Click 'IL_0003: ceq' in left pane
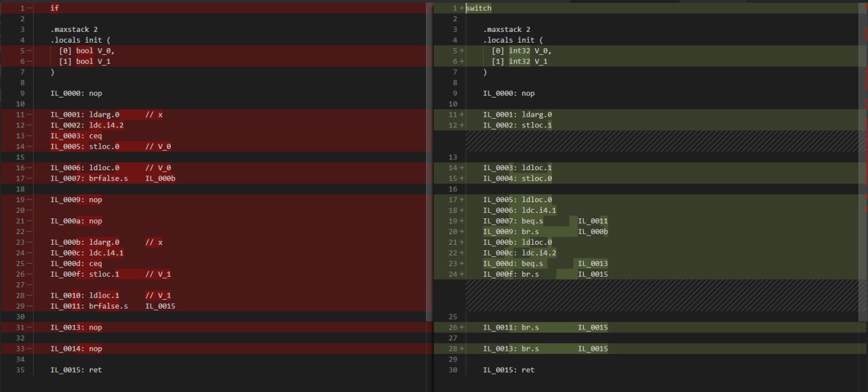 pyautogui.click(x=76, y=136)
